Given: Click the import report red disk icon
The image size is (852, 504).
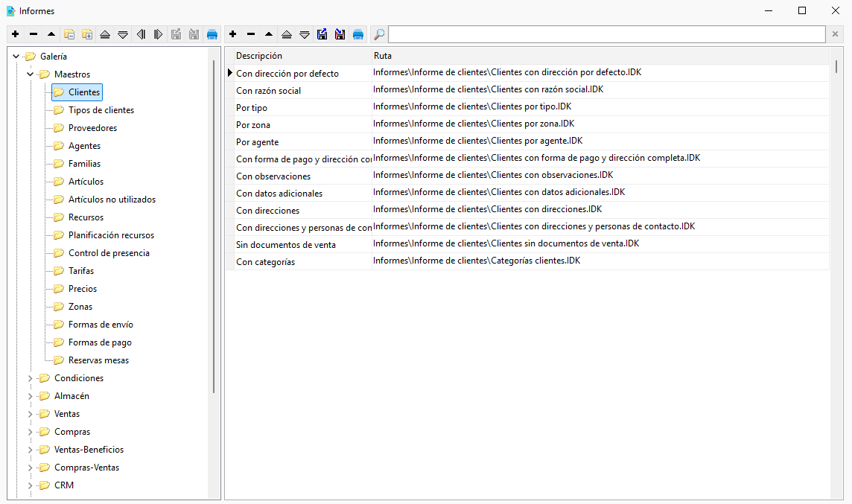Looking at the screenshot, I should (x=340, y=34).
